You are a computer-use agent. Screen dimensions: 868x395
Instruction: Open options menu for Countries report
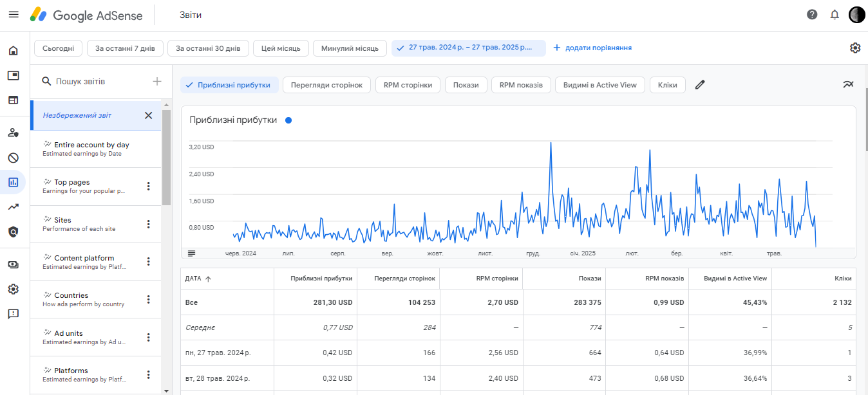click(x=148, y=300)
